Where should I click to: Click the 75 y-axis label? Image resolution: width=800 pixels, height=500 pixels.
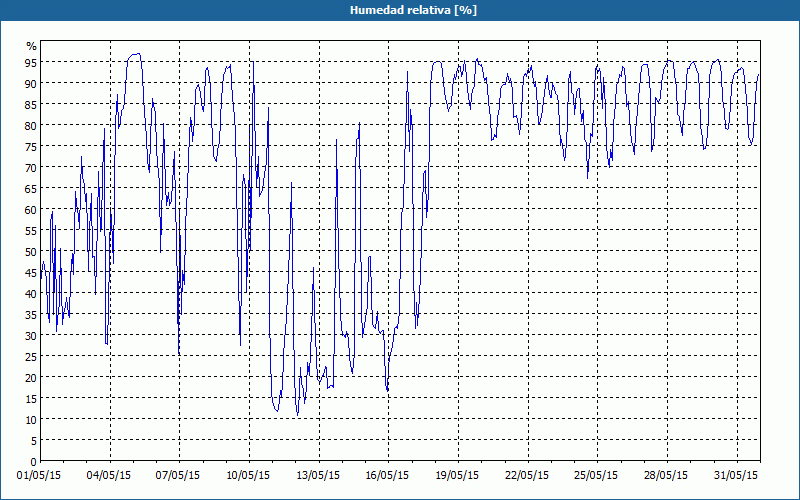[31, 146]
